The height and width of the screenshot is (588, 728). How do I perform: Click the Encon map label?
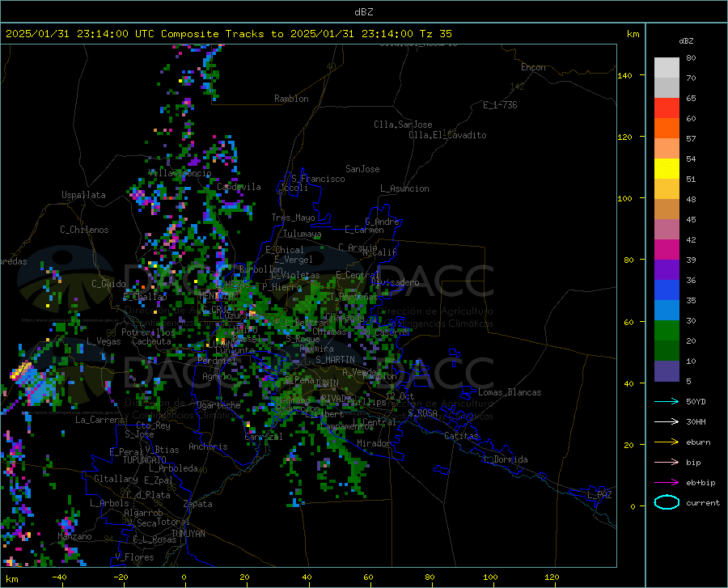point(533,67)
